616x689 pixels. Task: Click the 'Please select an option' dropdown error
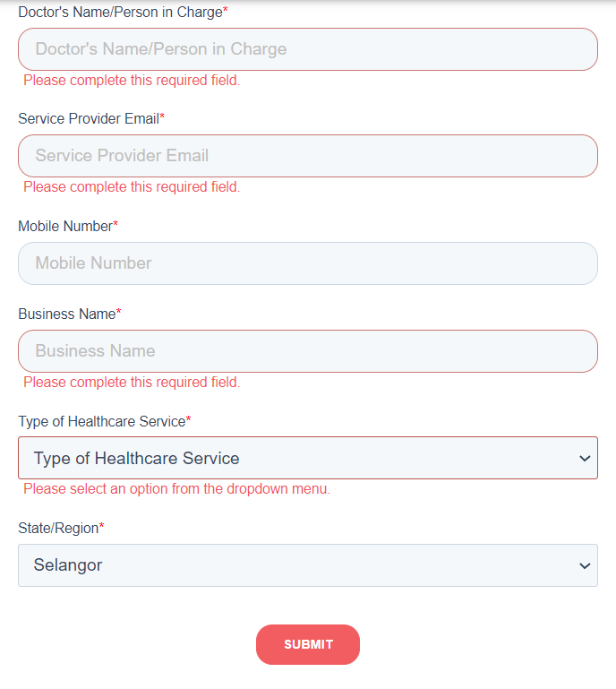(x=177, y=489)
